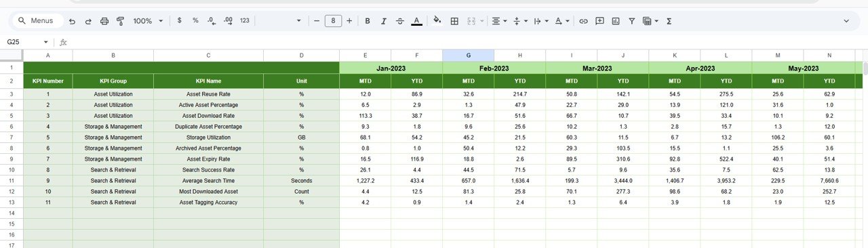Select the Paint format tool

click(x=120, y=21)
